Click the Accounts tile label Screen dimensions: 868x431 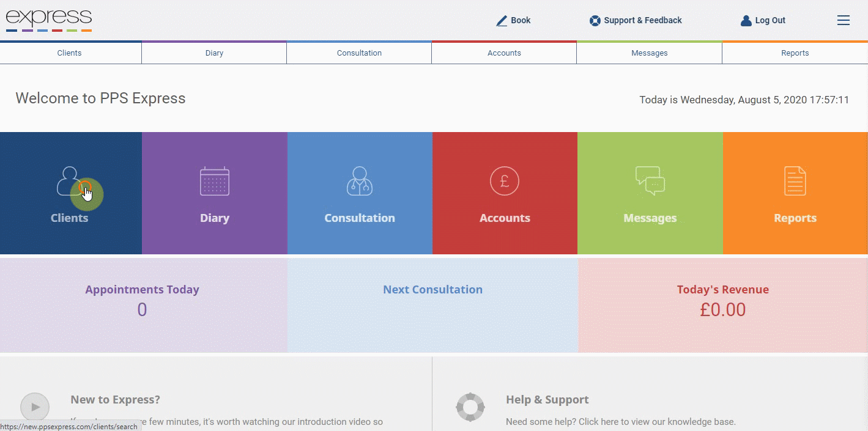(505, 218)
